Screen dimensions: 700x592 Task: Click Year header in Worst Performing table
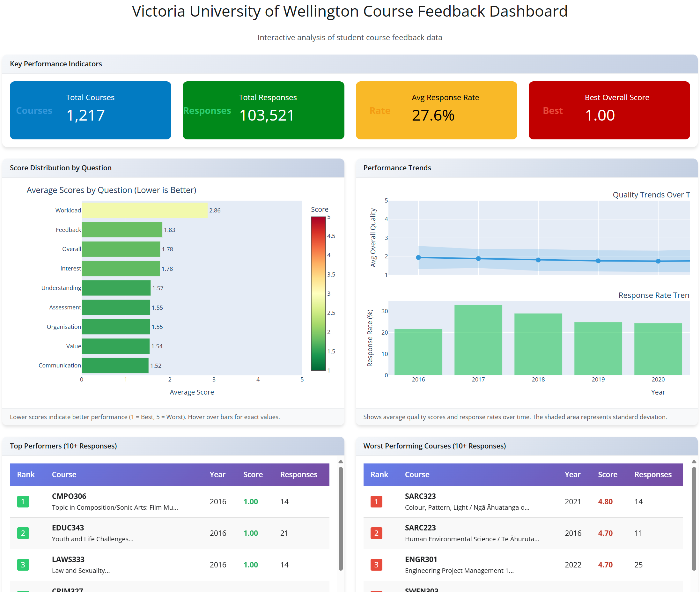(572, 475)
